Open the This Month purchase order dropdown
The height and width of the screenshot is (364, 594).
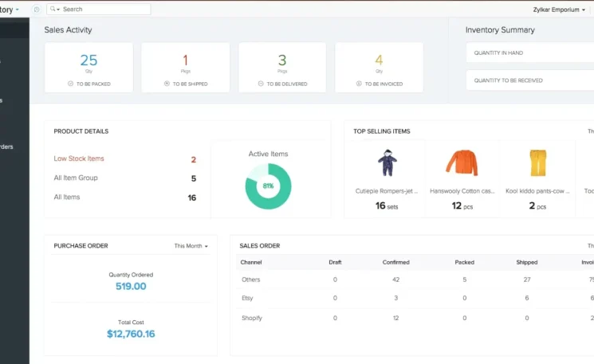pos(191,246)
